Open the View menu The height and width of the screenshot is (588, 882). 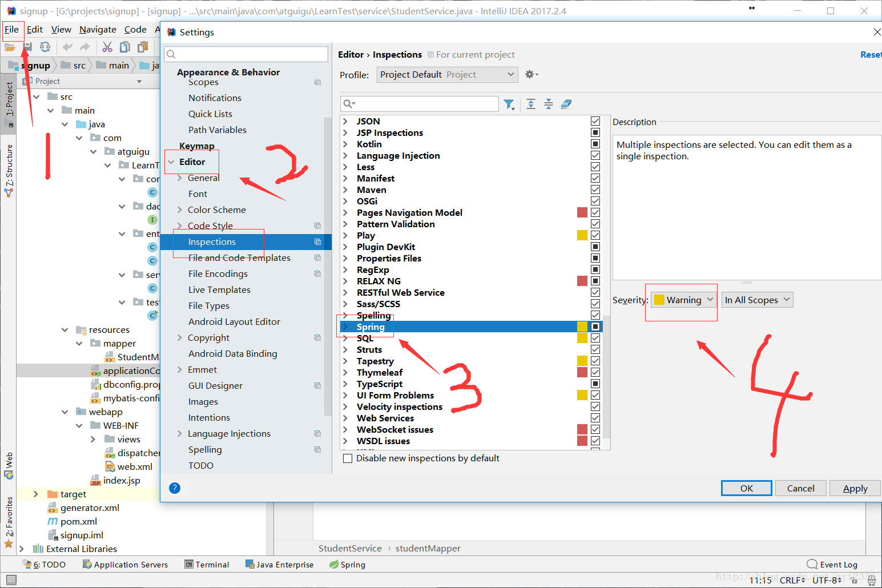pyautogui.click(x=61, y=30)
